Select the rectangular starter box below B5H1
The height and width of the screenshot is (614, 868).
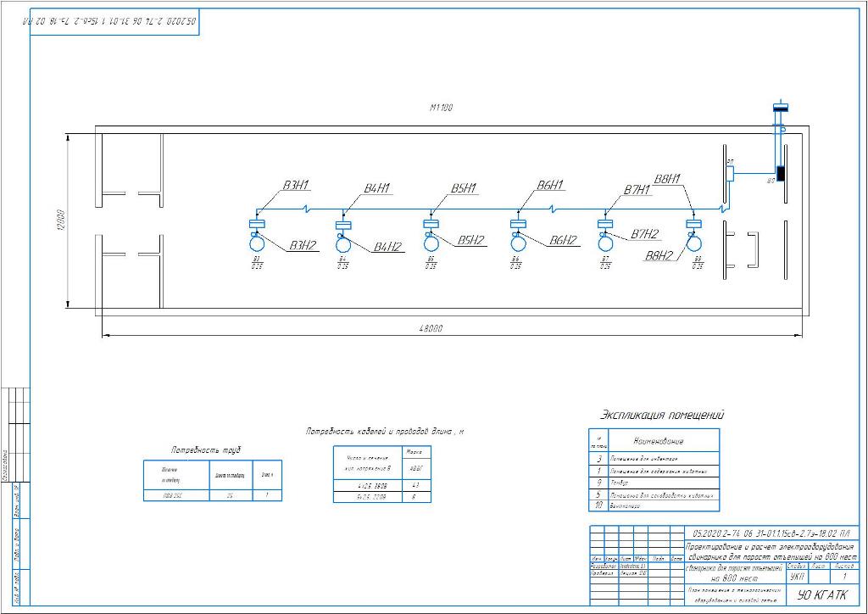click(x=431, y=224)
